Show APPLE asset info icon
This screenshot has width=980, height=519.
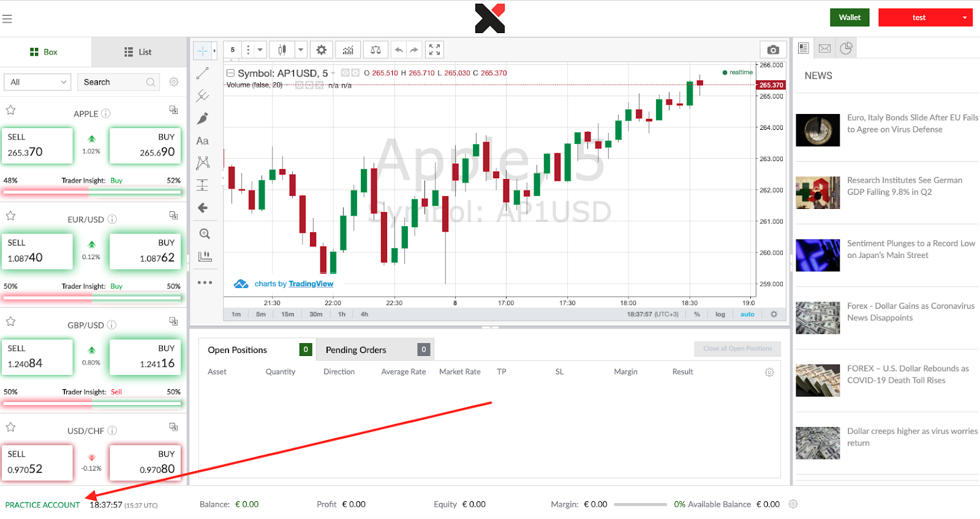[106, 113]
